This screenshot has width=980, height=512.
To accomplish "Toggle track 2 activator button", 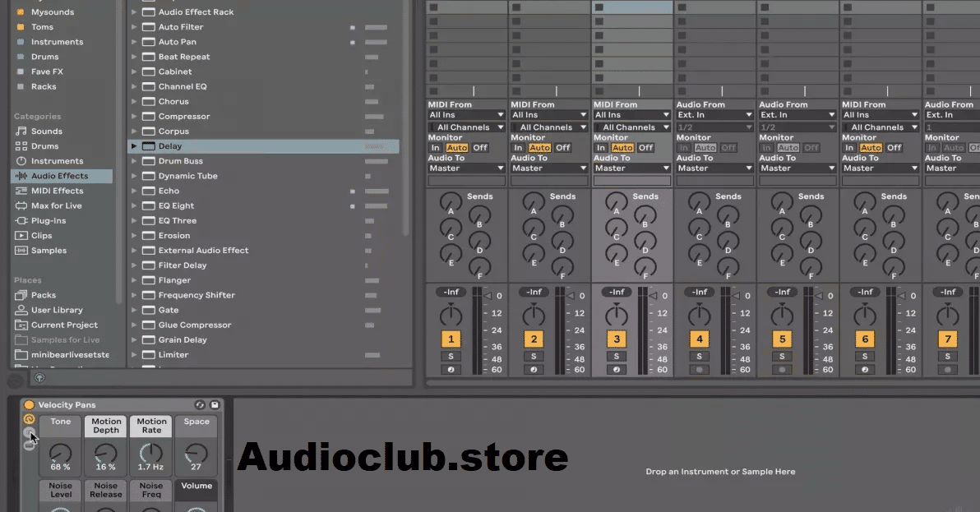I will point(534,339).
